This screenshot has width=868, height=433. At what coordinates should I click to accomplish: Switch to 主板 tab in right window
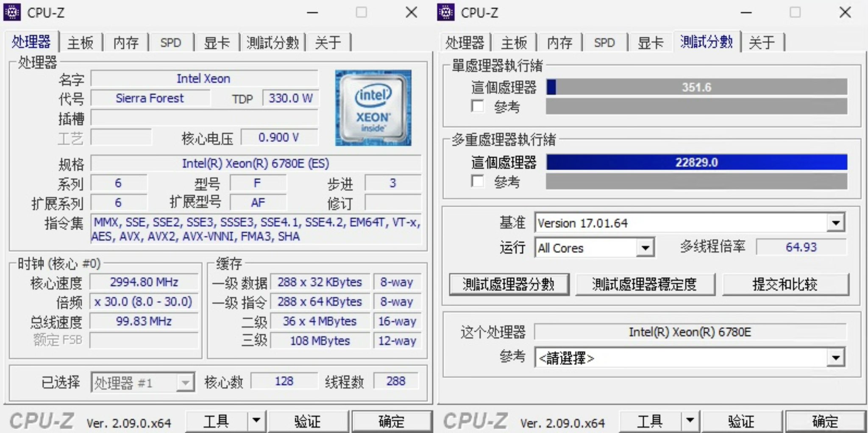tap(514, 43)
